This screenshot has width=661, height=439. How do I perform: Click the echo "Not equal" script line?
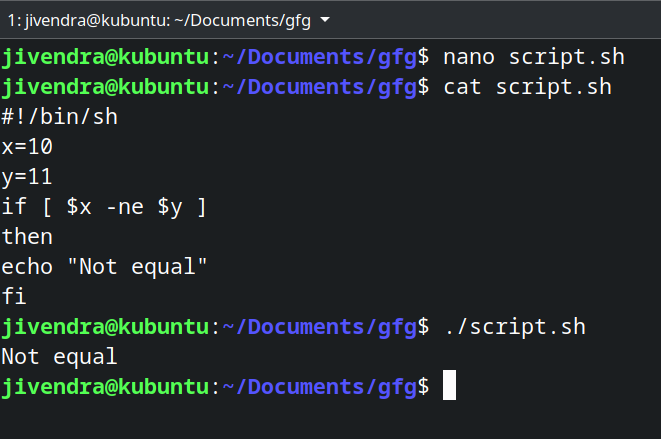104,267
